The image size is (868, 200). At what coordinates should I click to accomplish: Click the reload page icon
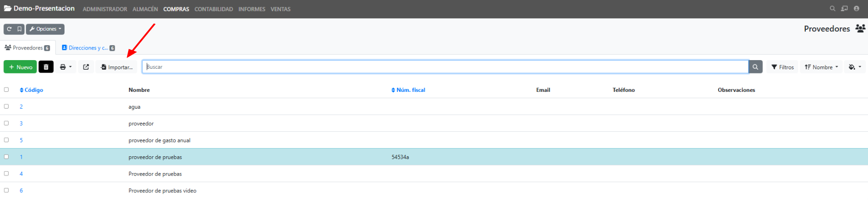click(x=9, y=29)
